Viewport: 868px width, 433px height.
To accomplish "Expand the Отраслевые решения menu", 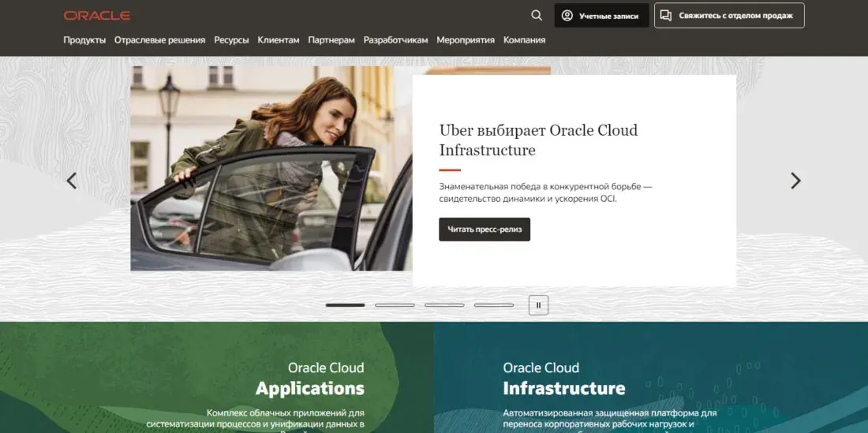I will 160,39.
